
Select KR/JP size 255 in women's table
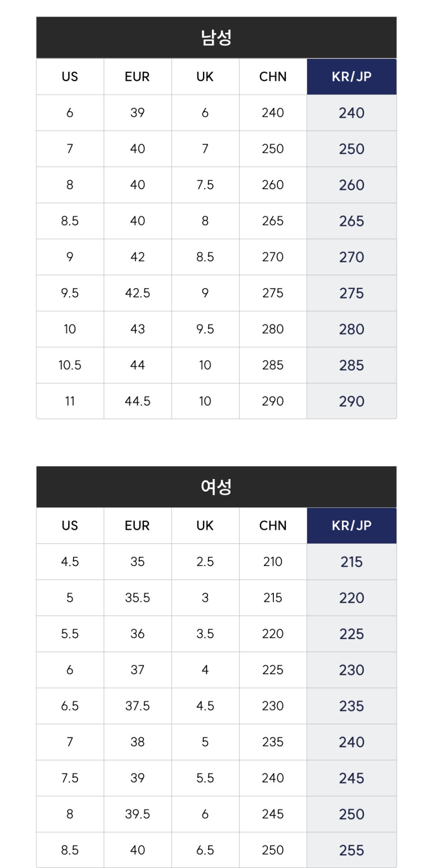click(x=351, y=850)
